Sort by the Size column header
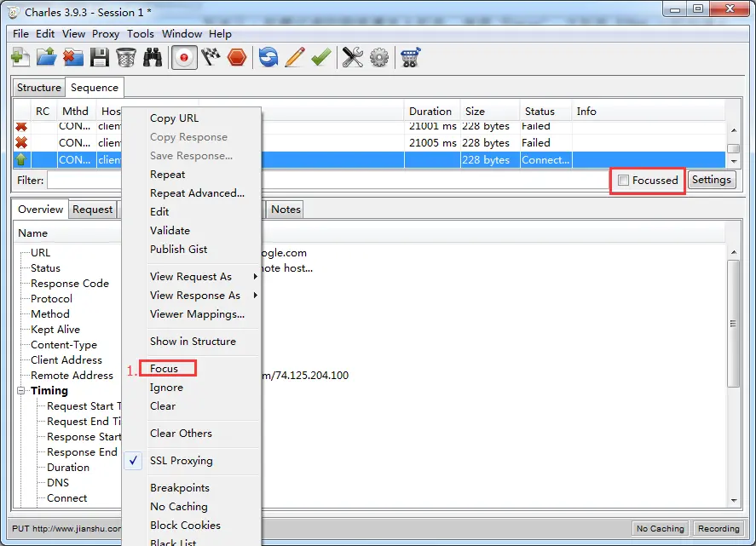756x546 pixels. [x=490, y=112]
